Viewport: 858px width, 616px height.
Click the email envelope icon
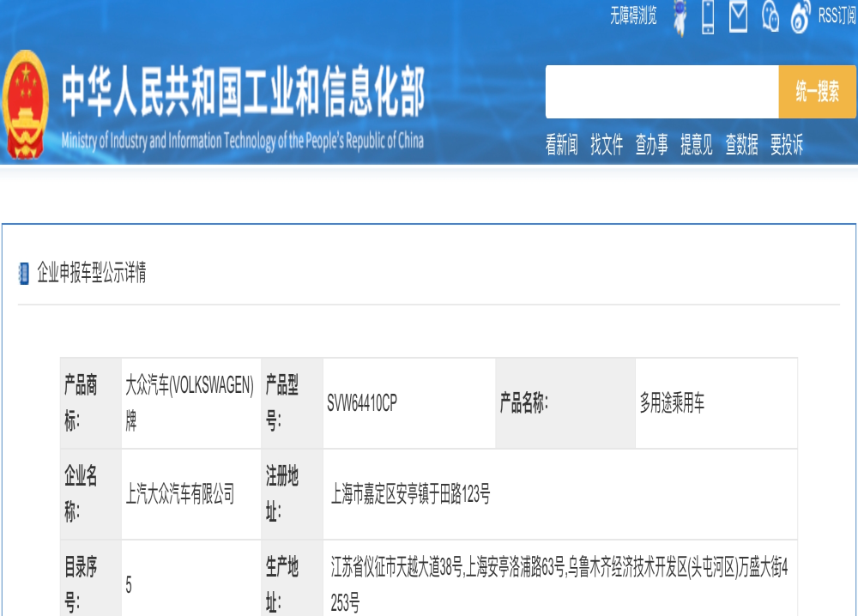(738, 16)
